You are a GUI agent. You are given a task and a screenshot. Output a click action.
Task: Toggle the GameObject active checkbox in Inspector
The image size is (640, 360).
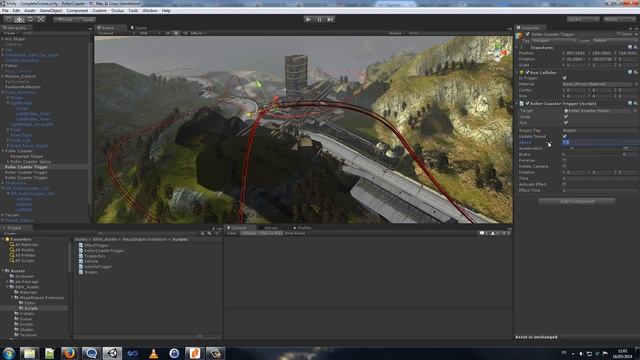[x=527, y=34]
